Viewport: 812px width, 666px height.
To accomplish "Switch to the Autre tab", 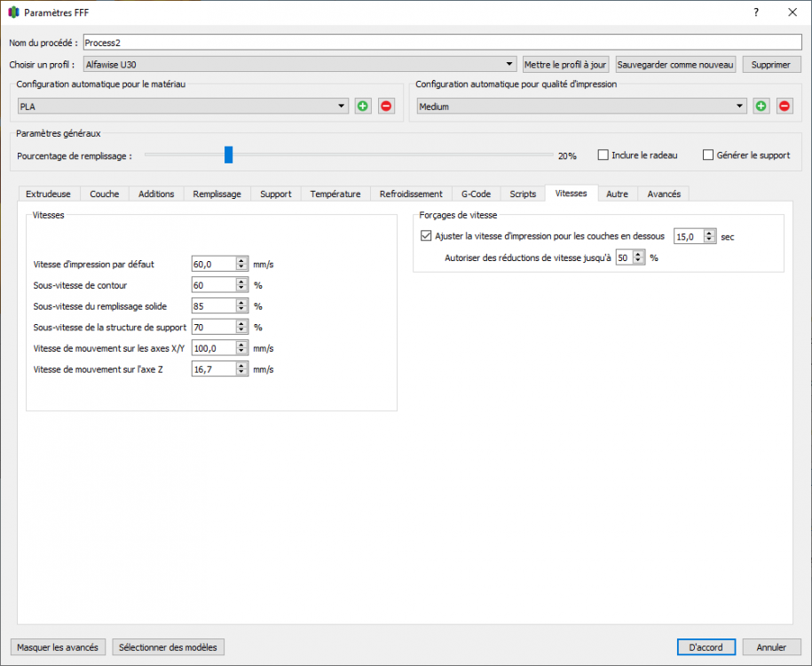I will [618, 194].
